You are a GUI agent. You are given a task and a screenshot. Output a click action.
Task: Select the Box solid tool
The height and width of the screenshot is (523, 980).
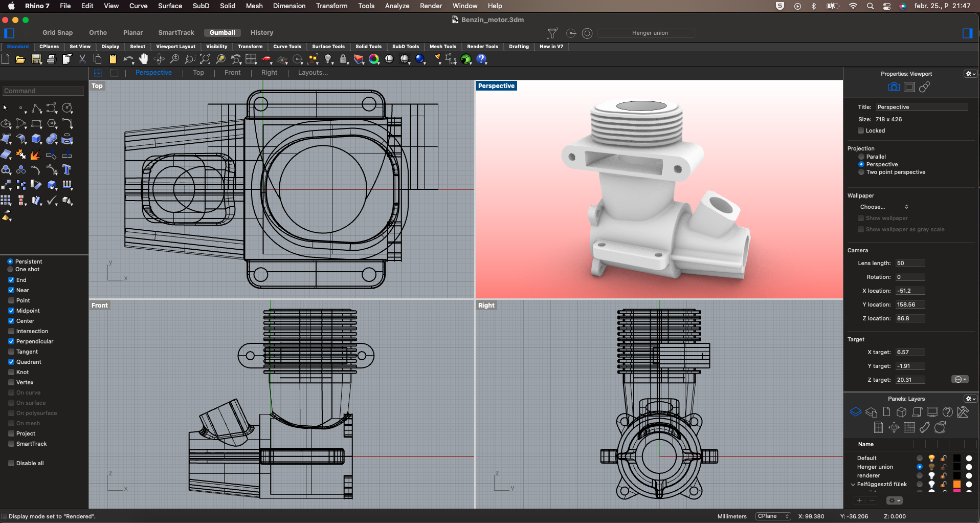[x=36, y=139]
